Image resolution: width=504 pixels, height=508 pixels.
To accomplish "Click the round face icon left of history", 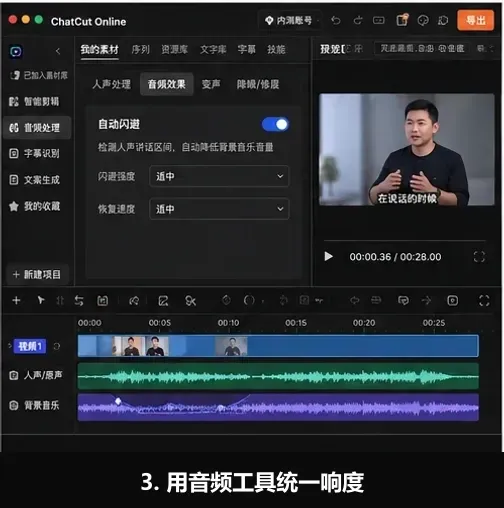I will click(423, 21).
